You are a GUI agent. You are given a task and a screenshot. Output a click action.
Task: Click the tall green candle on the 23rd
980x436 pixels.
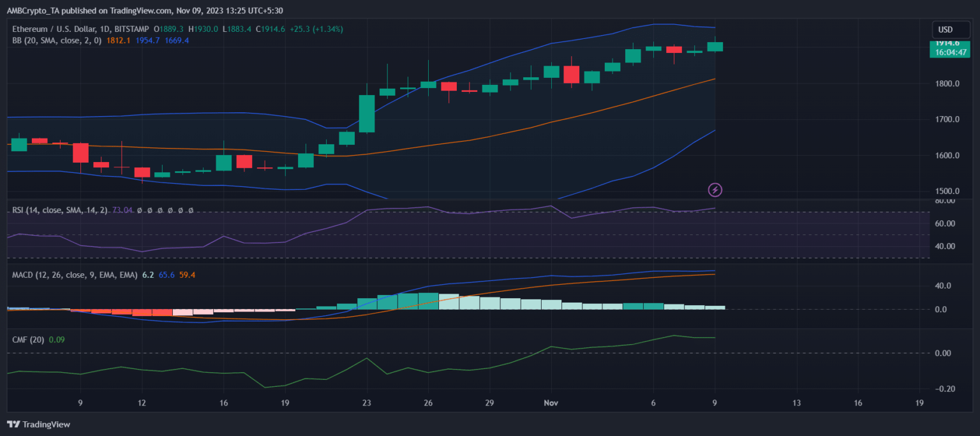[367, 114]
